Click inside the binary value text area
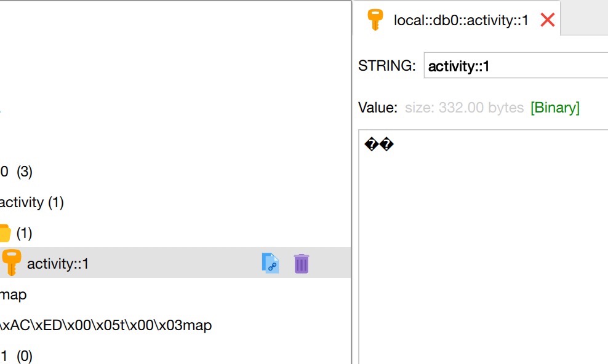The width and height of the screenshot is (608, 364). click(x=483, y=247)
